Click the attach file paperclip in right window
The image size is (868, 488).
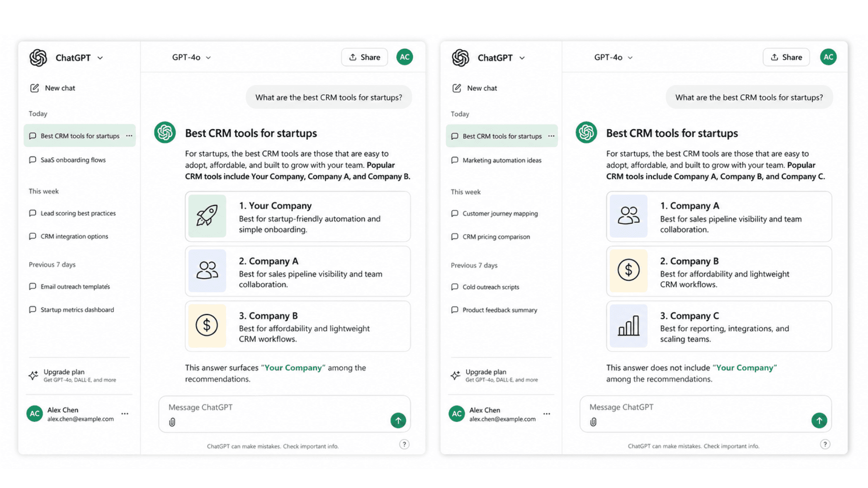[593, 422]
